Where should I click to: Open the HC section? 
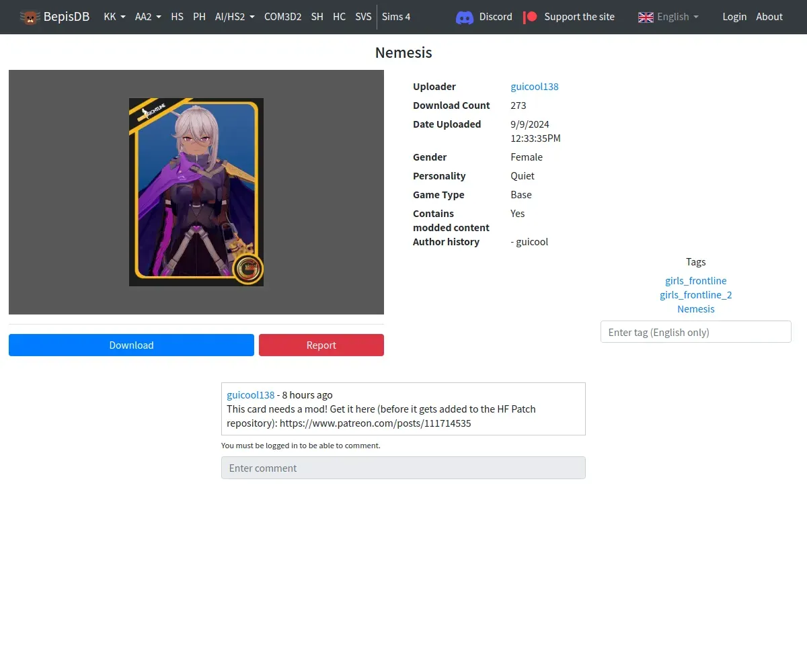(x=339, y=17)
